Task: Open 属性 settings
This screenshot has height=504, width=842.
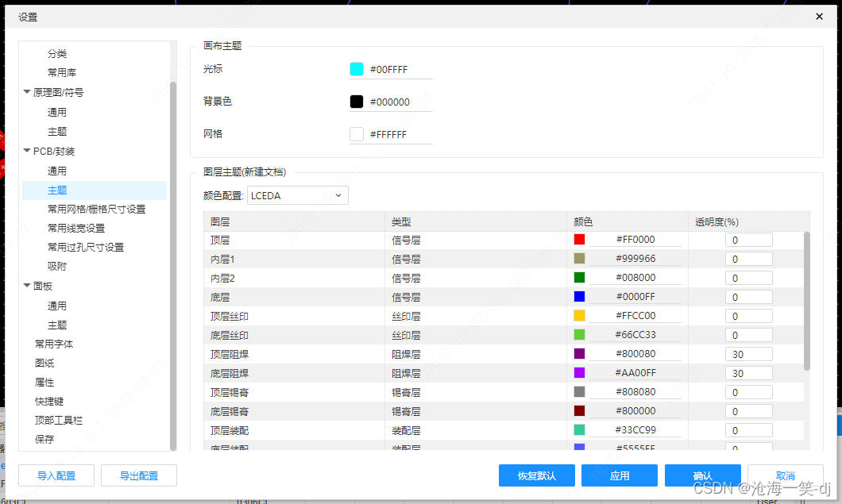Action: (44, 382)
